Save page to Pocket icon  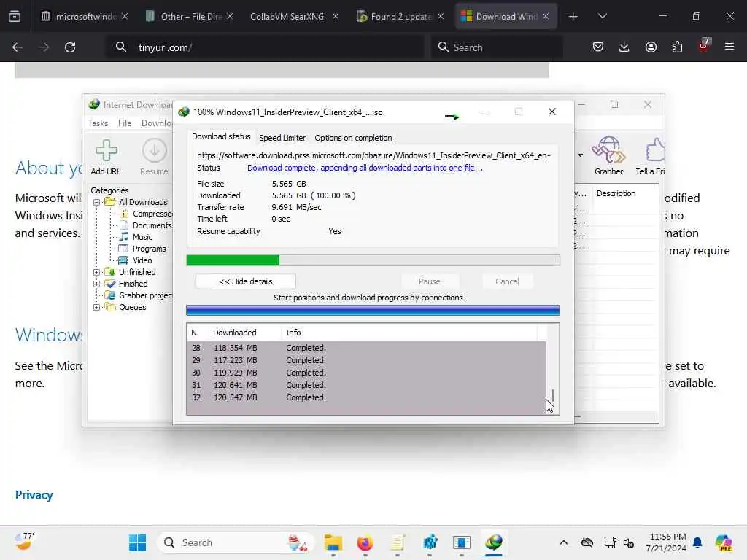pyautogui.click(x=598, y=47)
